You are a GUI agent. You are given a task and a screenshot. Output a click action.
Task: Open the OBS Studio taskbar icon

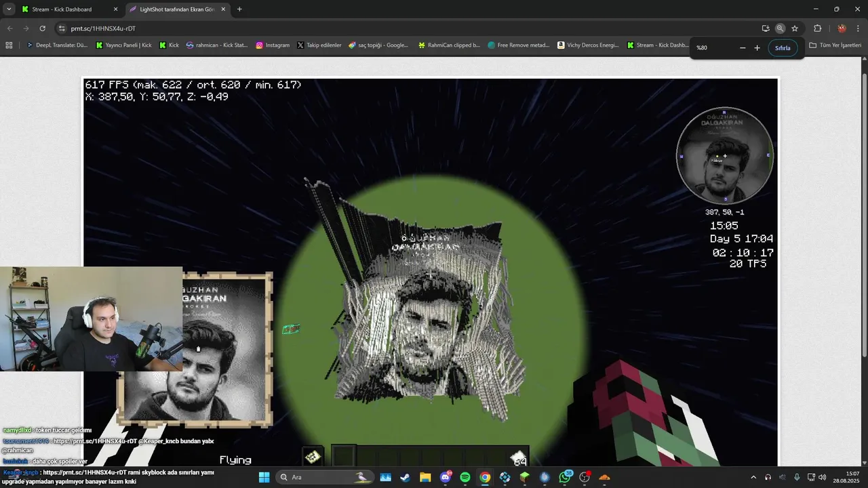coord(585,477)
